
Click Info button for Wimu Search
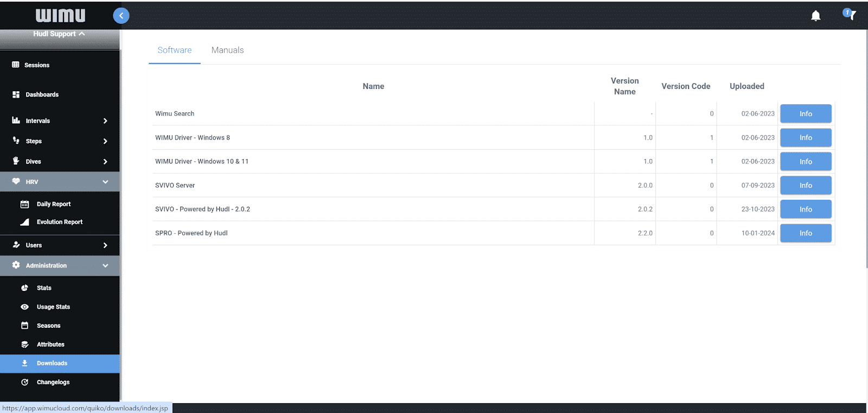805,114
